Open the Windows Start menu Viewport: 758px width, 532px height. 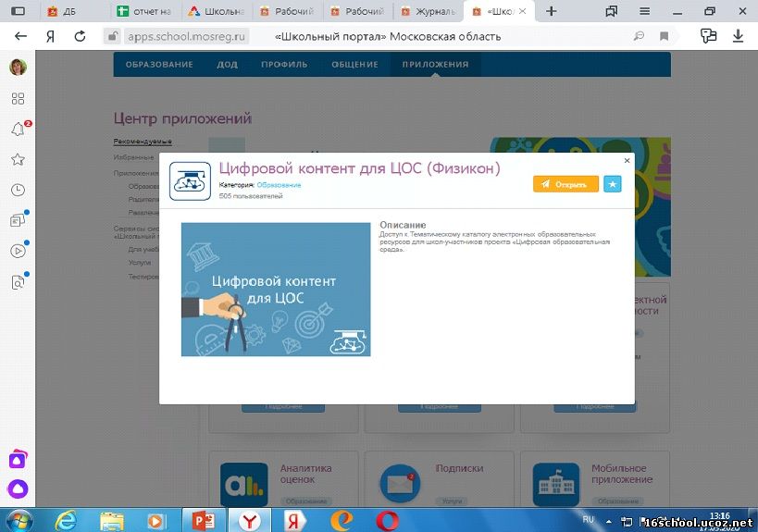18,521
